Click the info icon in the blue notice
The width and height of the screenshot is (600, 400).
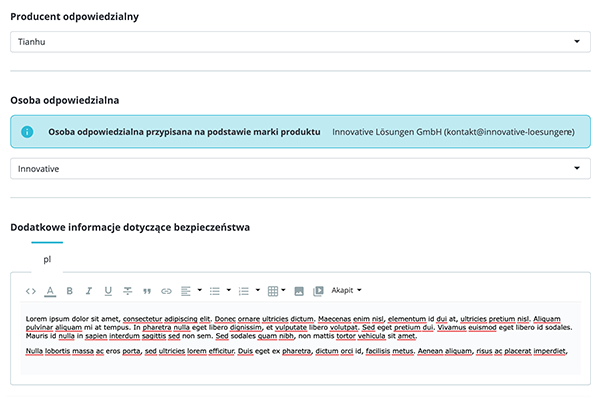pos(27,132)
